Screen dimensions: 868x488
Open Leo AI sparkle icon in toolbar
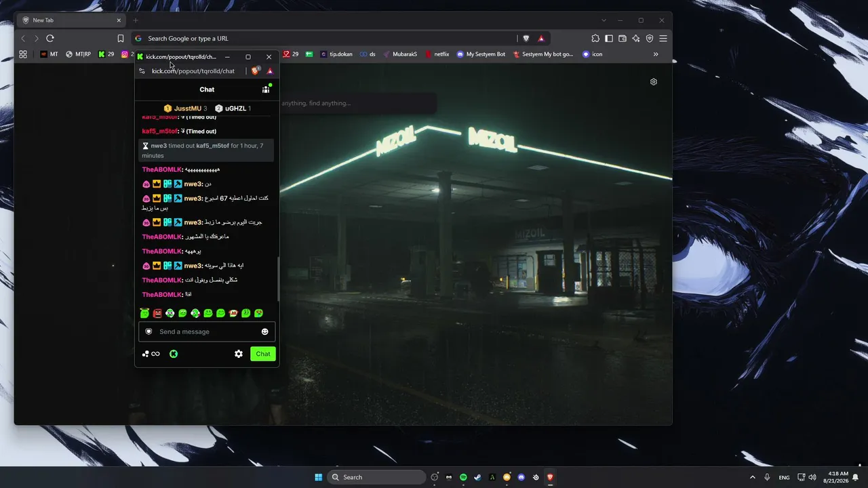pos(636,39)
